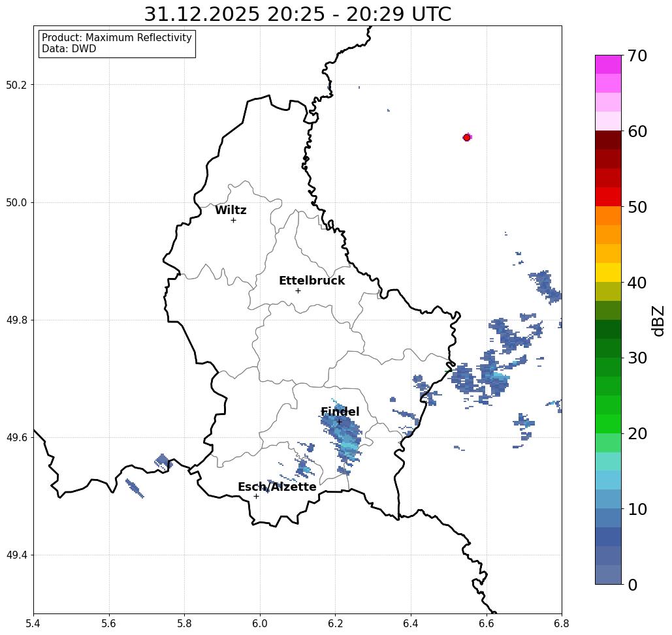
Task: Click the 50 label on the colorbar
Action: pyautogui.click(x=637, y=207)
